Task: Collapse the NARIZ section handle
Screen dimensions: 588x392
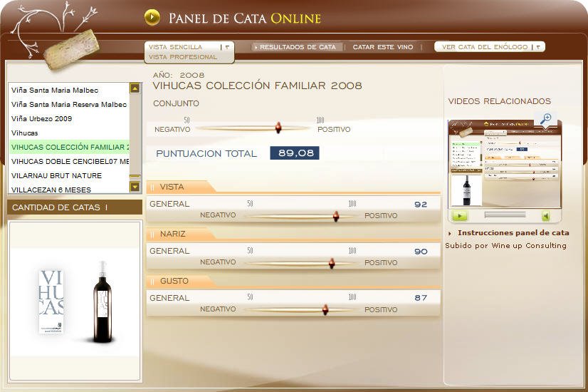Action: tap(152, 234)
